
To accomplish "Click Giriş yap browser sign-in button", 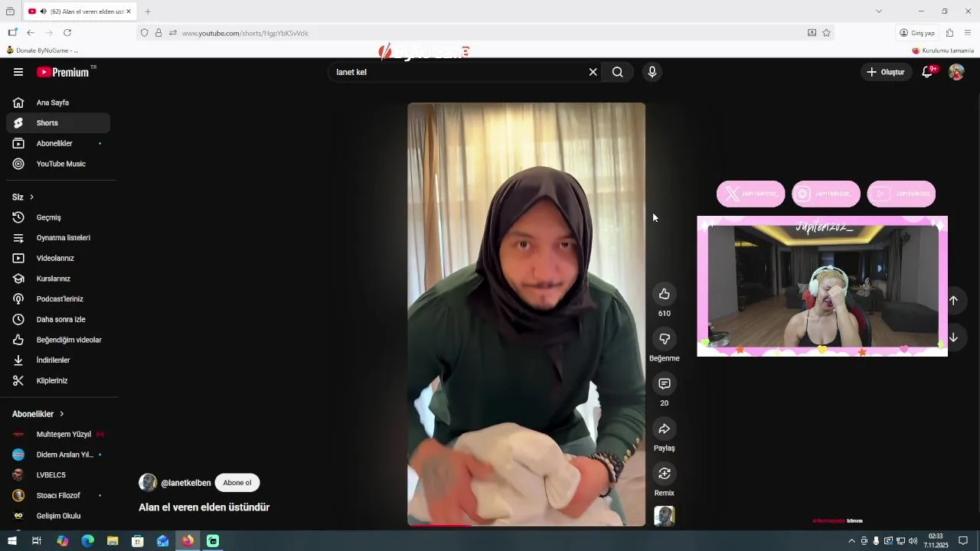I will pos(917,33).
